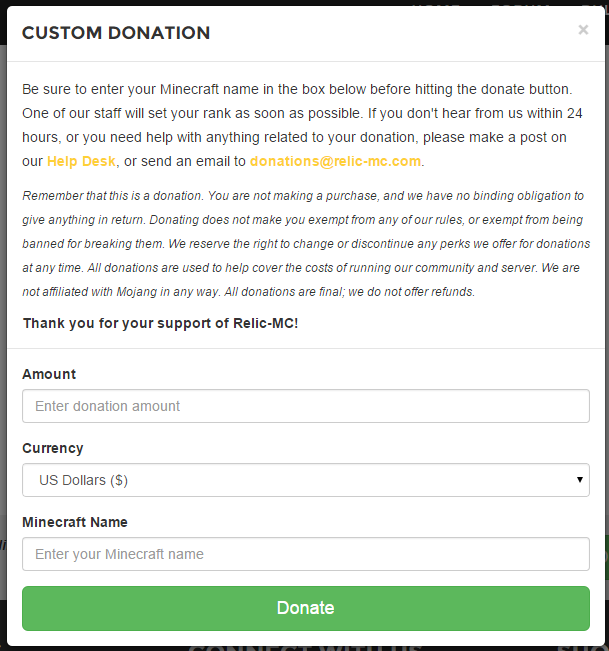Focus the donation Amount field
This screenshot has height=651, width=609.
tap(305, 406)
